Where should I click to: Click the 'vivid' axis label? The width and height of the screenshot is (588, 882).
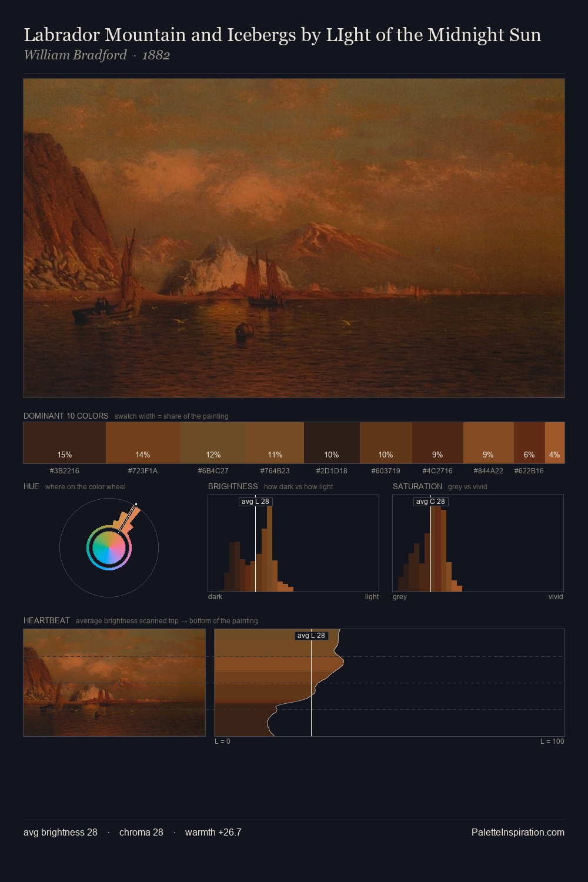[x=556, y=597]
